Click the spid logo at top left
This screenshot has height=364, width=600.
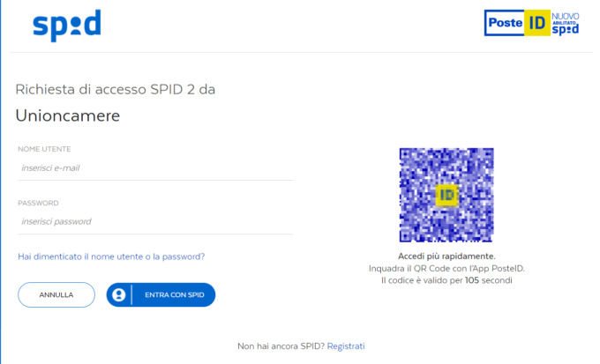[x=67, y=26]
